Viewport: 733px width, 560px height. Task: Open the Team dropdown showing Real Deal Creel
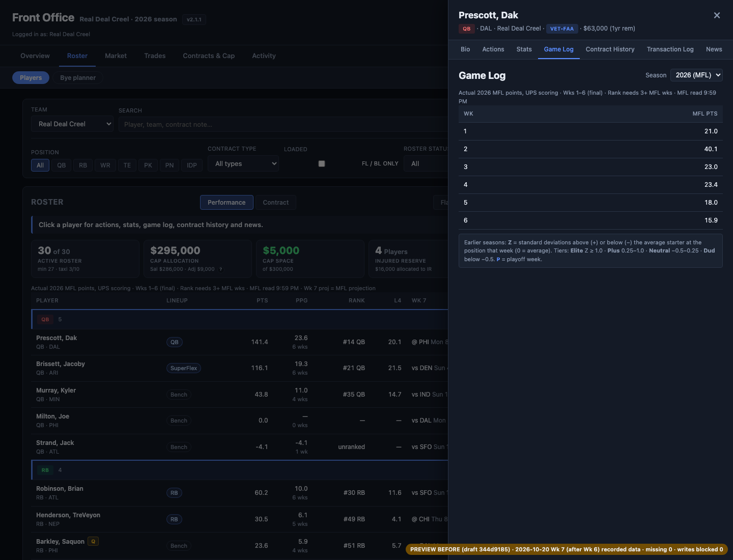point(72,124)
